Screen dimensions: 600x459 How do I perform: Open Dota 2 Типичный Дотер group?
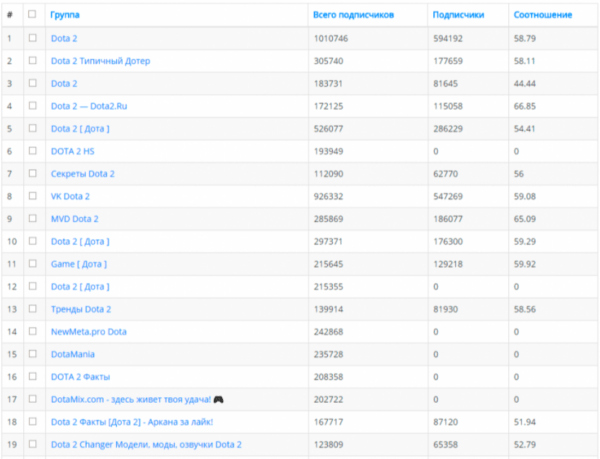point(100,61)
